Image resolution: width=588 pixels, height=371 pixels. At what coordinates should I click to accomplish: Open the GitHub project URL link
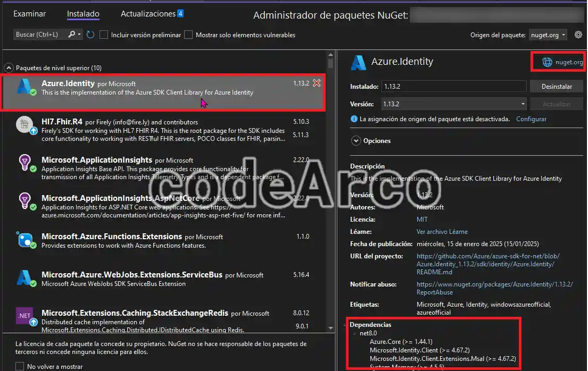[x=488, y=264]
